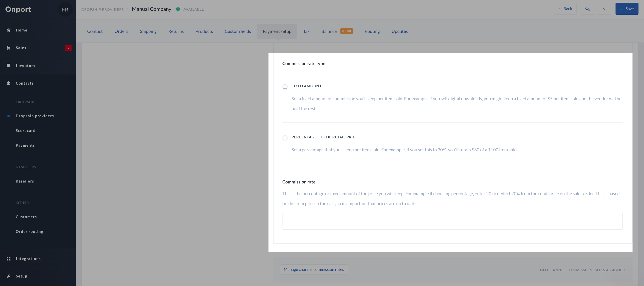This screenshot has width=644, height=286.
Task: Click the Setup wrench icon
Action: coord(8,276)
